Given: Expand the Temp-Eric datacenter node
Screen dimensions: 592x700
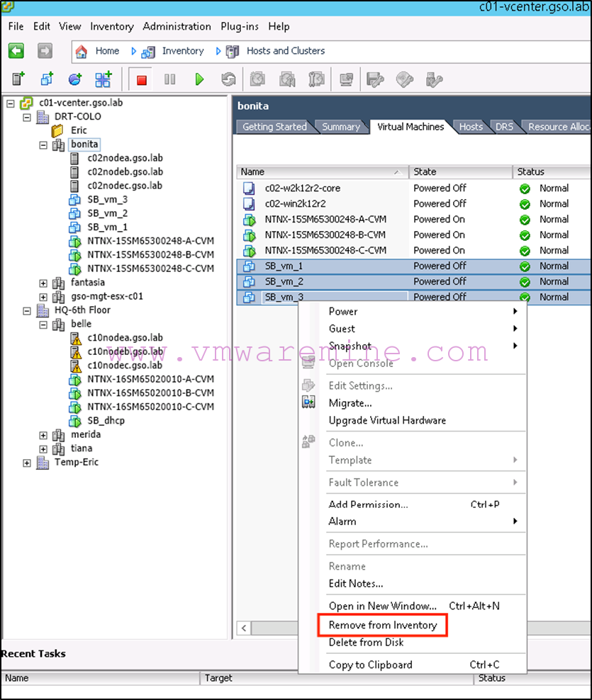Looking at the screenshot, I should click(x=27, y=463).
